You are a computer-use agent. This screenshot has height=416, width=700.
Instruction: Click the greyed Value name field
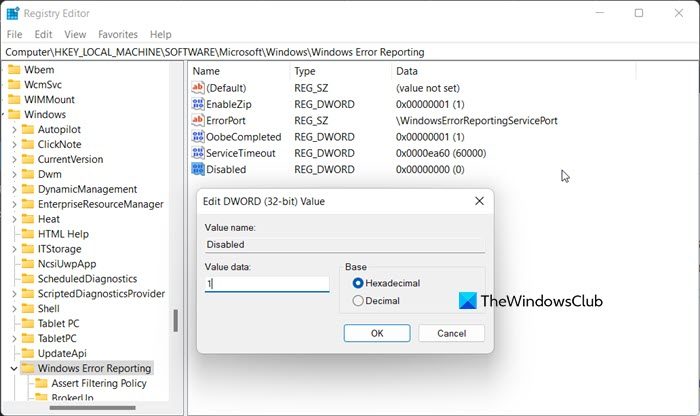tap(345, 245)
